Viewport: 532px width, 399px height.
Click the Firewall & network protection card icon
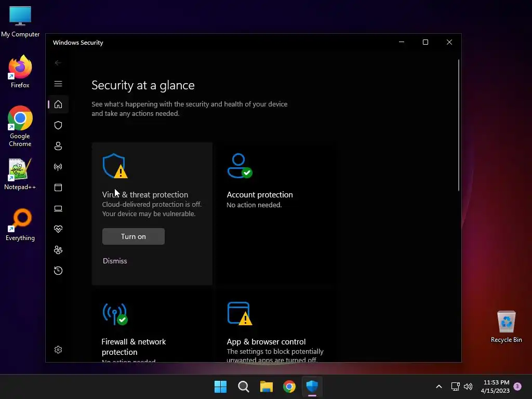click(x=115, y=314)
